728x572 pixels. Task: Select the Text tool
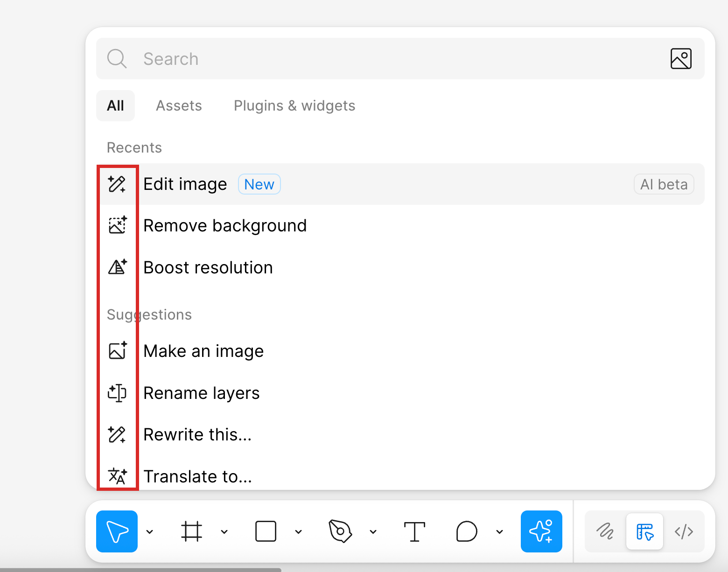[414, 531]
